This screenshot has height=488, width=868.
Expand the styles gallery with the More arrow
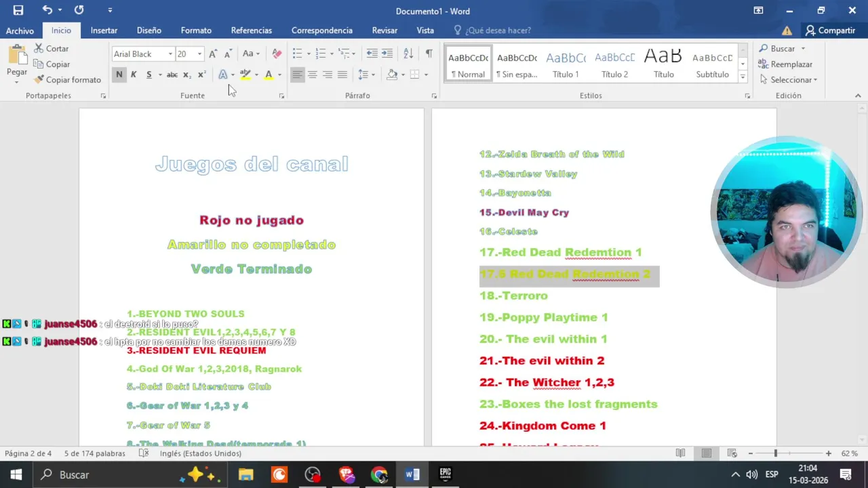(743, 77)
